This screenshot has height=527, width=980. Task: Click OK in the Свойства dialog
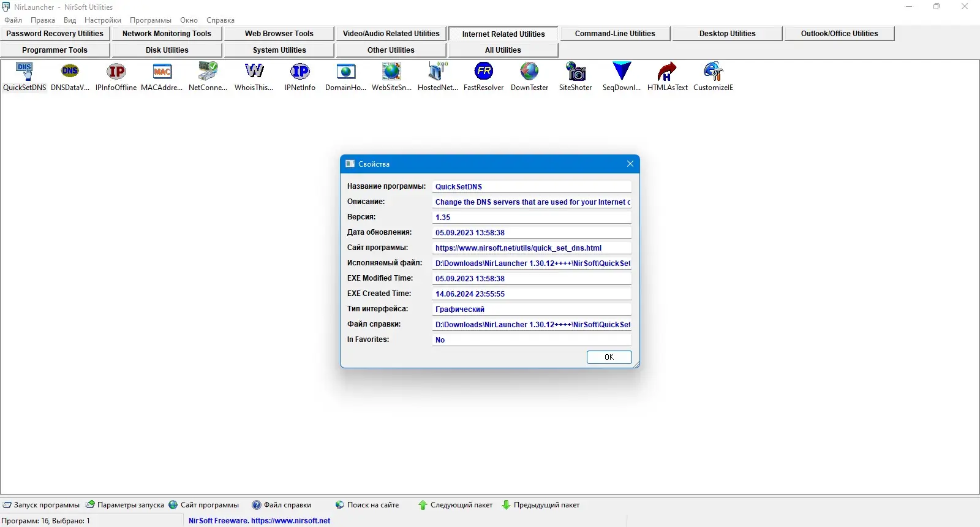(x=609, y=357)
